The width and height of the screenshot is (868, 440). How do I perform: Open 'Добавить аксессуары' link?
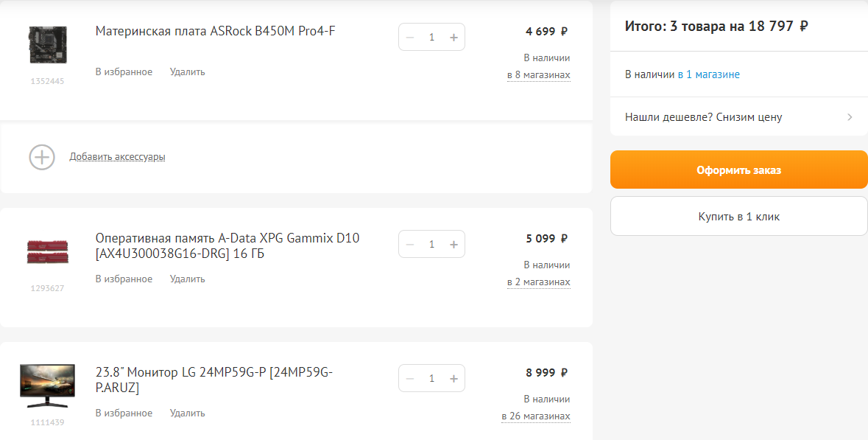tap(117, 157)
